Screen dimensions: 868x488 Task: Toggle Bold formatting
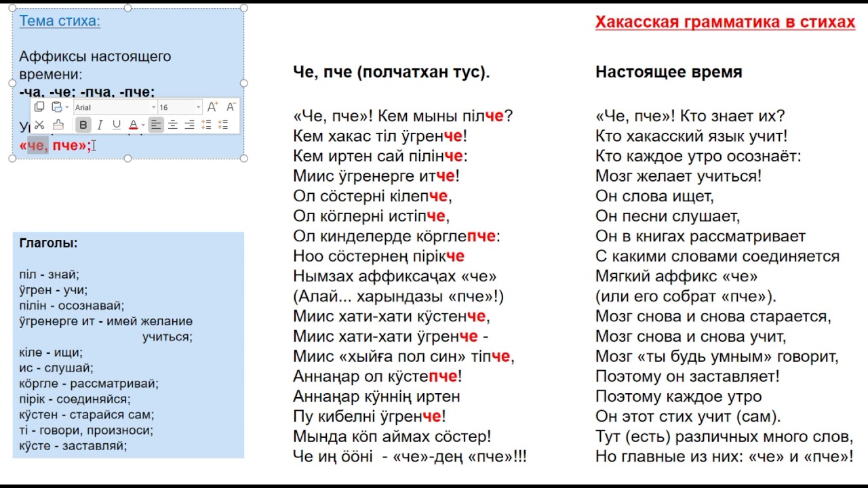pyautogui.click(x=83, y=125)
